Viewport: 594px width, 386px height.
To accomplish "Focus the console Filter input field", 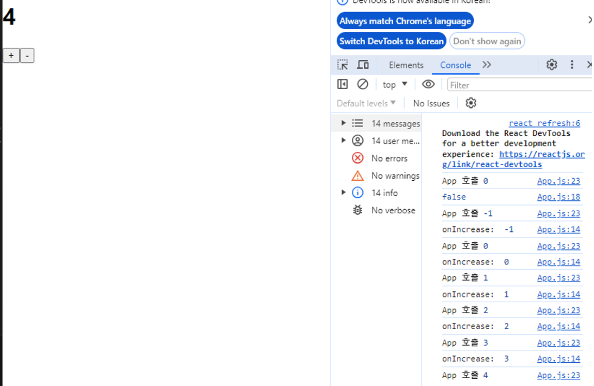I will [x=519, y=85].
